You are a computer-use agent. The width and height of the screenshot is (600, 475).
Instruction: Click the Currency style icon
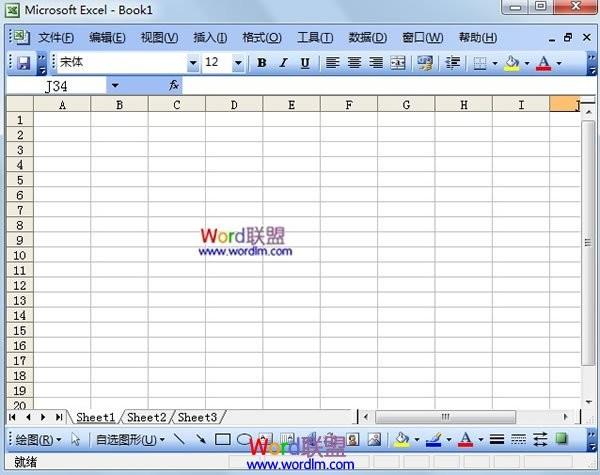coord(425,63)
